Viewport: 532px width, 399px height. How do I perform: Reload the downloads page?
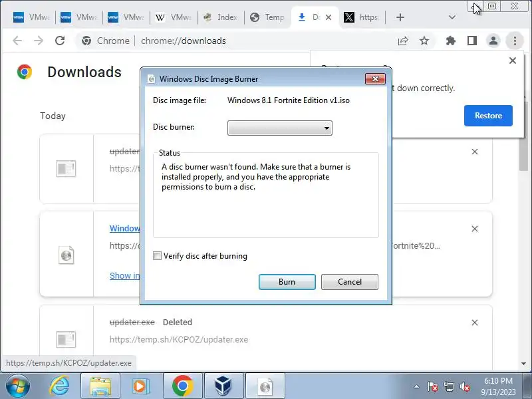click(60, 41)
